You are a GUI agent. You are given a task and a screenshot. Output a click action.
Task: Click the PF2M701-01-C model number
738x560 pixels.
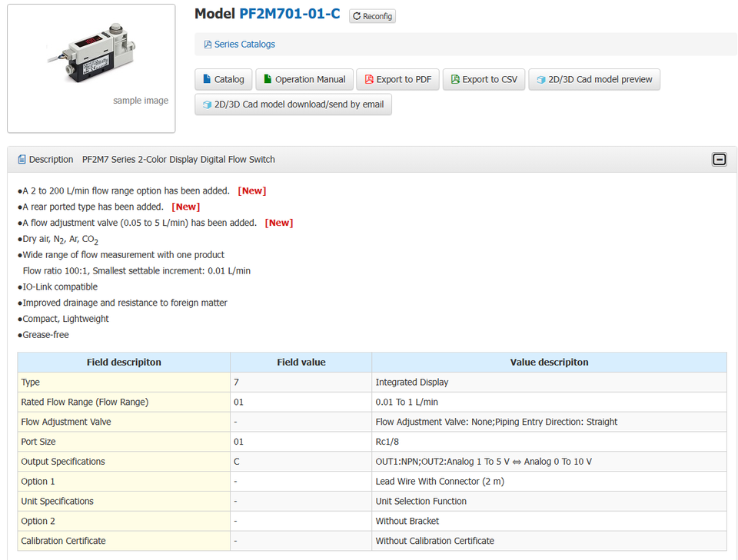tap(289, 14)
